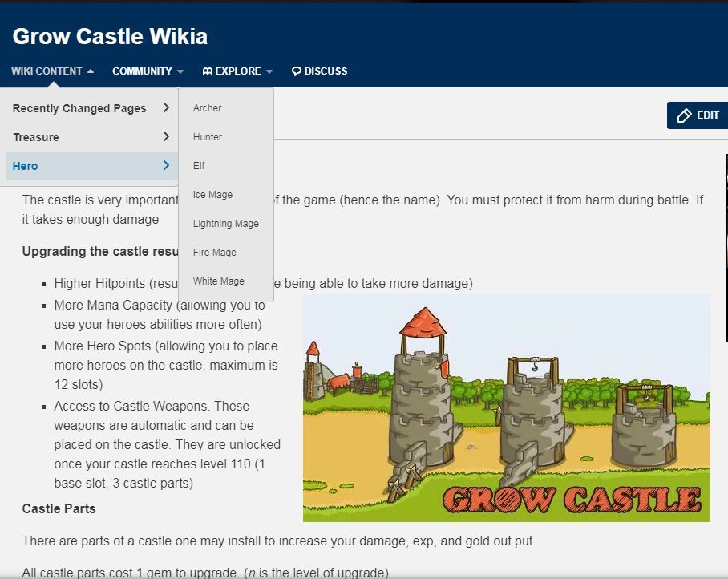Click the Explore book icon
Viewport: 728px width, 579px height.
click(208, 71)
